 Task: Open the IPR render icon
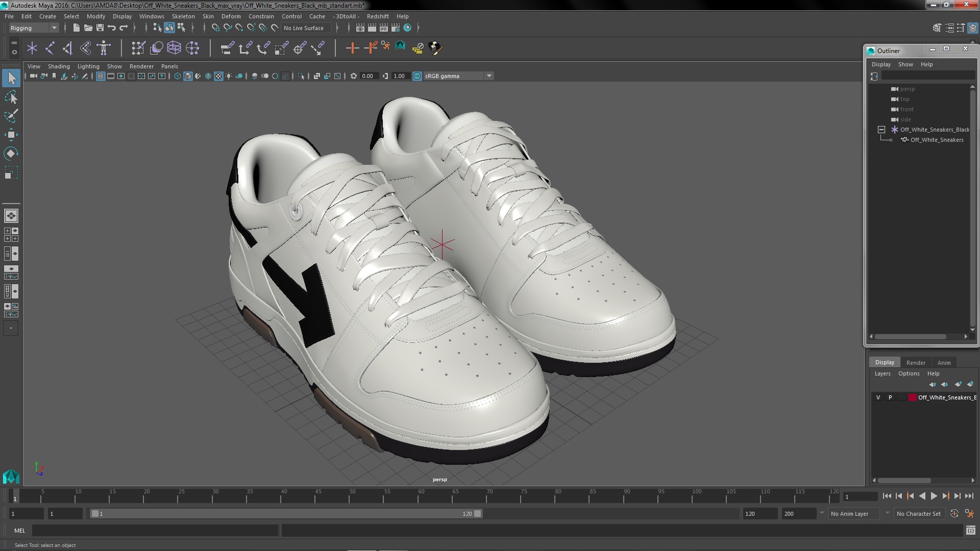coord(384,28)
